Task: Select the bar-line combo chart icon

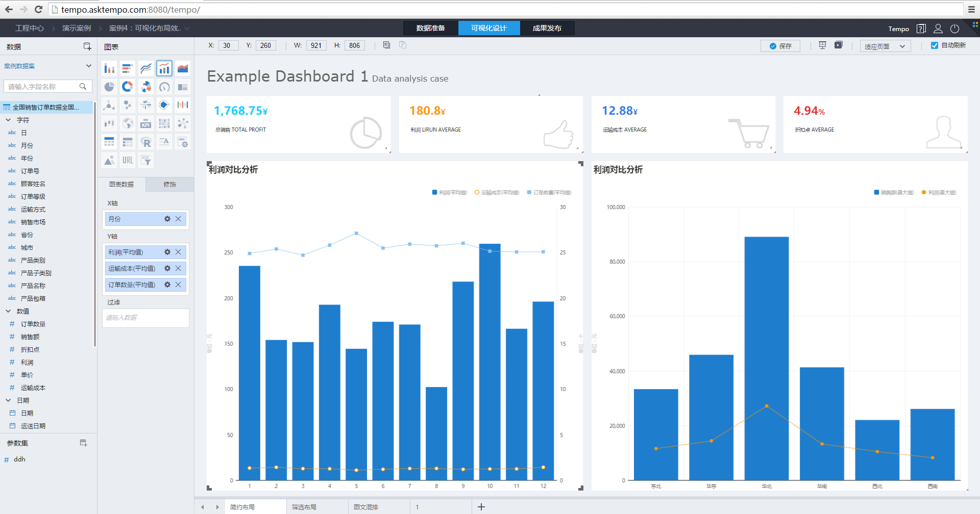Action: tap(164, 68)
